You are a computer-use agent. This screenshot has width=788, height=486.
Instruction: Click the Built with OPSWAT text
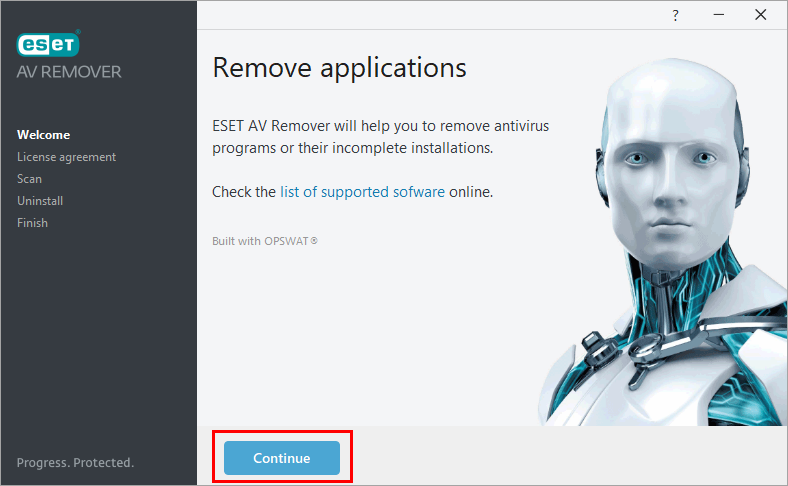point(264,241)
